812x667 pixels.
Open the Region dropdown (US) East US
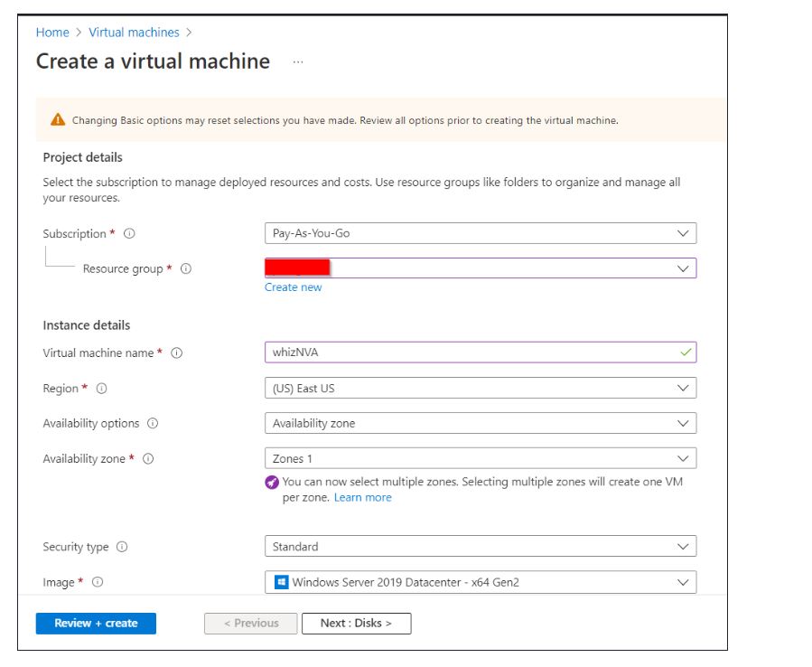(481, 388)
